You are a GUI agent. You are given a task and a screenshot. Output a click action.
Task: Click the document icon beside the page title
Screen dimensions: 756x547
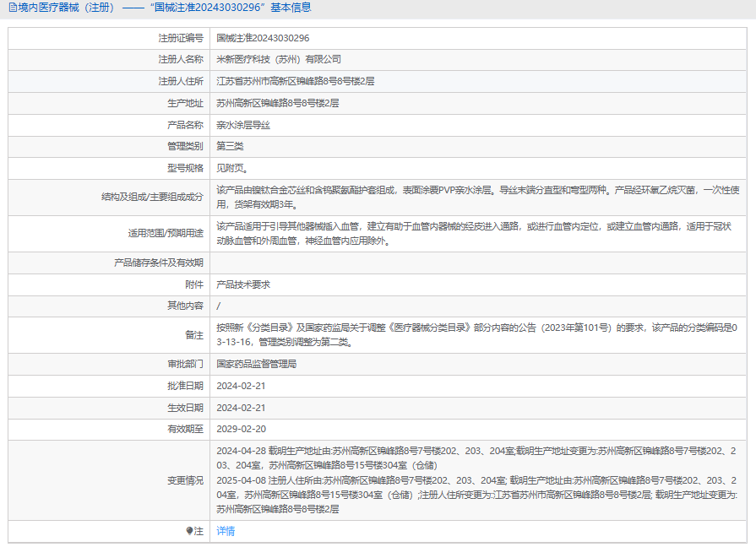(12, 8)
